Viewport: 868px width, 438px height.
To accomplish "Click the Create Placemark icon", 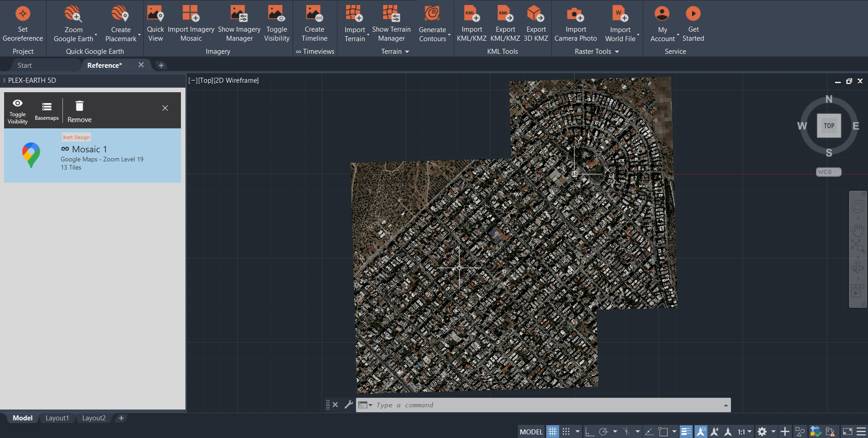I will 120,14.
